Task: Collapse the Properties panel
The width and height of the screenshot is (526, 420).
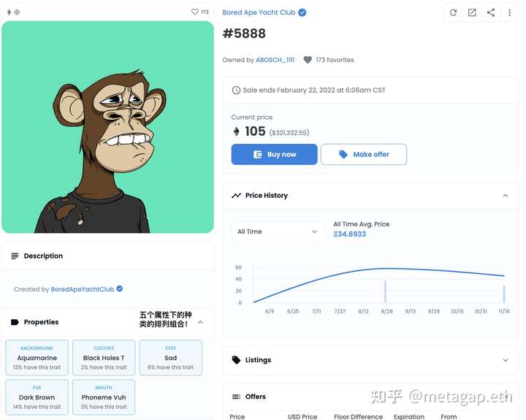Action: coord(201,322)
